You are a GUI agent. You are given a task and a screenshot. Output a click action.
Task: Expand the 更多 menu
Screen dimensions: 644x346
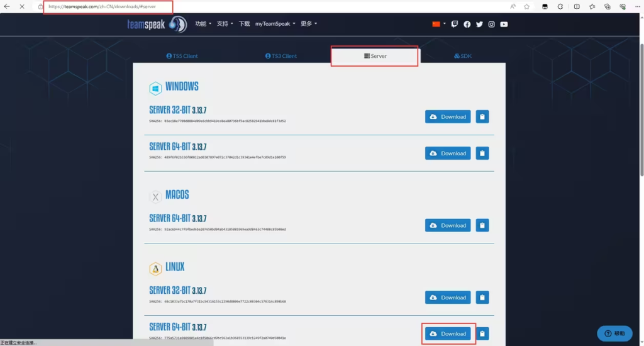308,24
